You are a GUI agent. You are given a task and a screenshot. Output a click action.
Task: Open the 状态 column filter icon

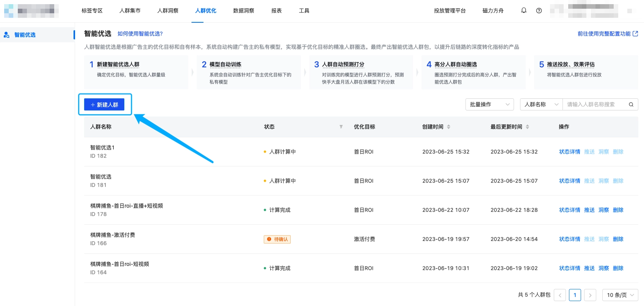tap(341, 127)
